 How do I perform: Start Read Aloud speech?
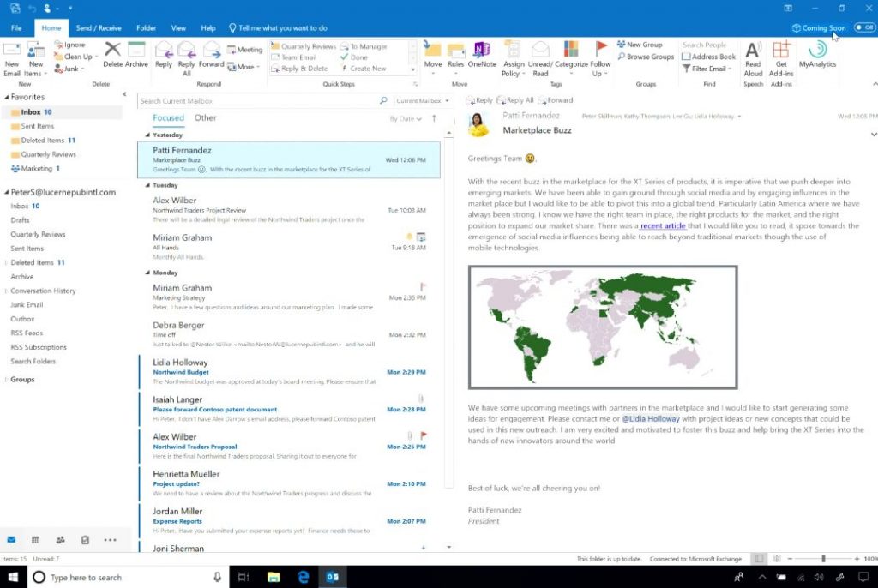(753, 59)
